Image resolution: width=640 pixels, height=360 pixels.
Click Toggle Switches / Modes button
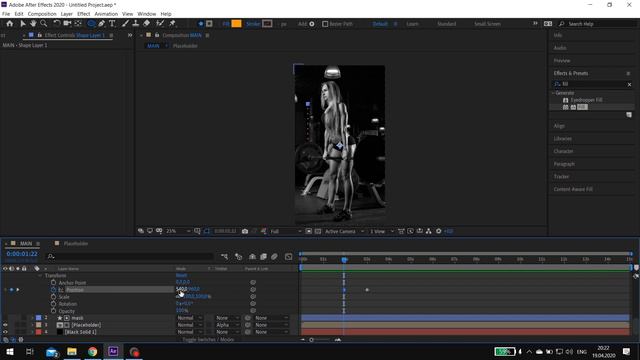pyautogui.click(x=208, y=340)
